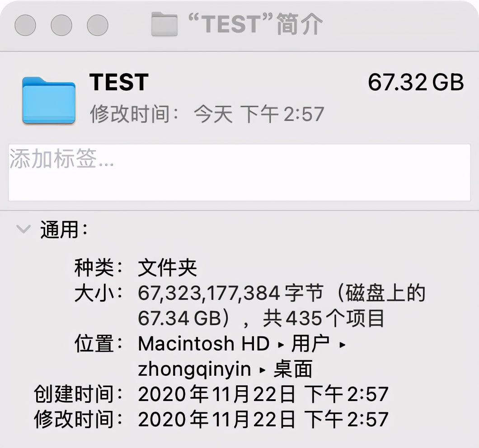Click the TEST folder name to rename it

click(x=118, y=82)
